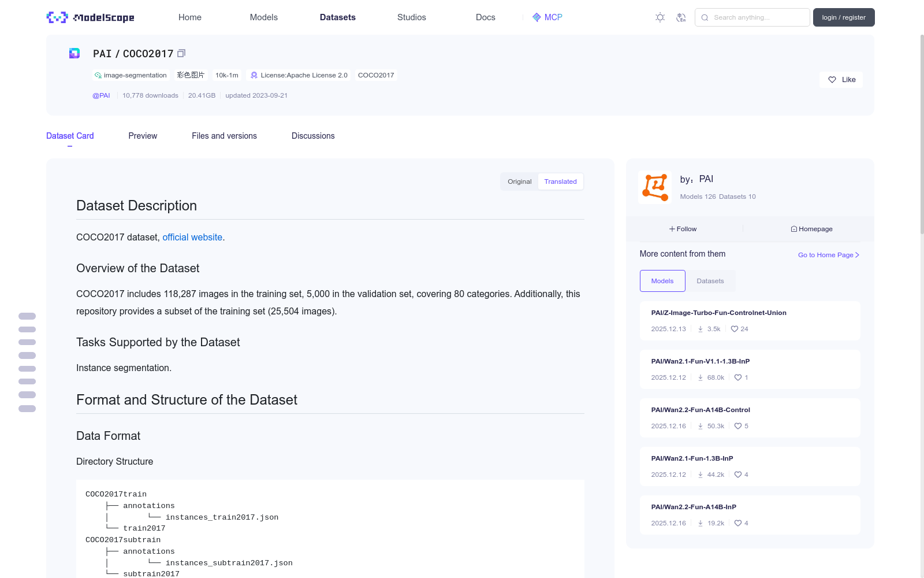Click the 10,778 downloads text

[x=150, y=95]
